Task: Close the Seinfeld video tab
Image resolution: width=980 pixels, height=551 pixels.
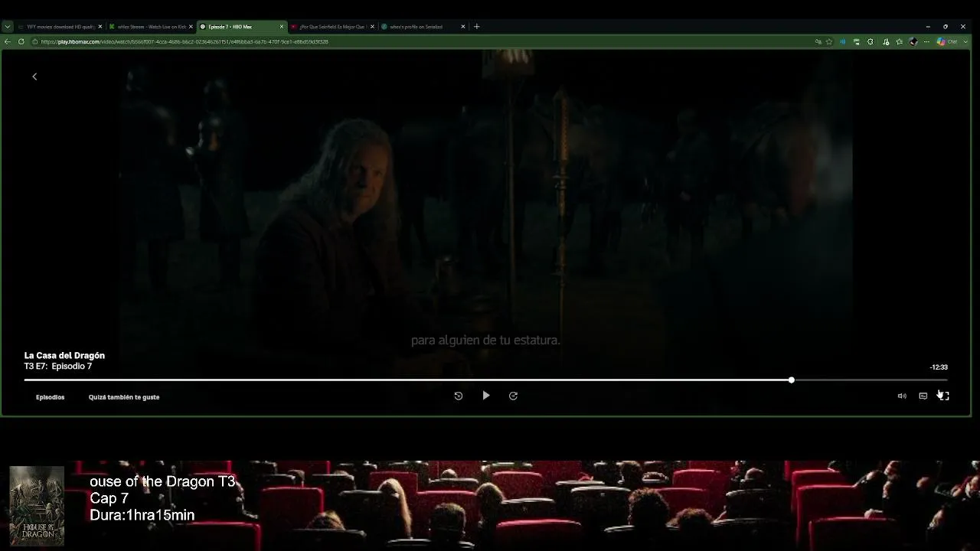Action: (372, 27)
